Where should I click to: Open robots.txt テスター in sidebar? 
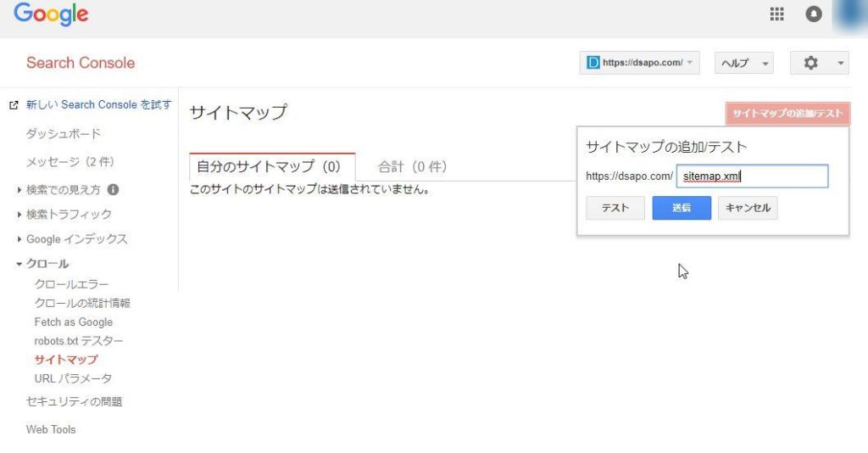(79, 340)
